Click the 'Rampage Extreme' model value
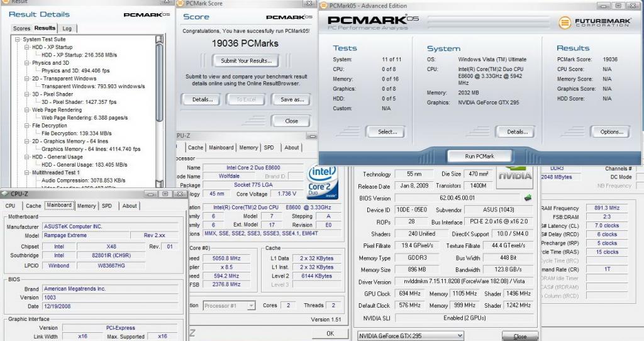Screen dimensions: 644x341 (x=86, y=235)
